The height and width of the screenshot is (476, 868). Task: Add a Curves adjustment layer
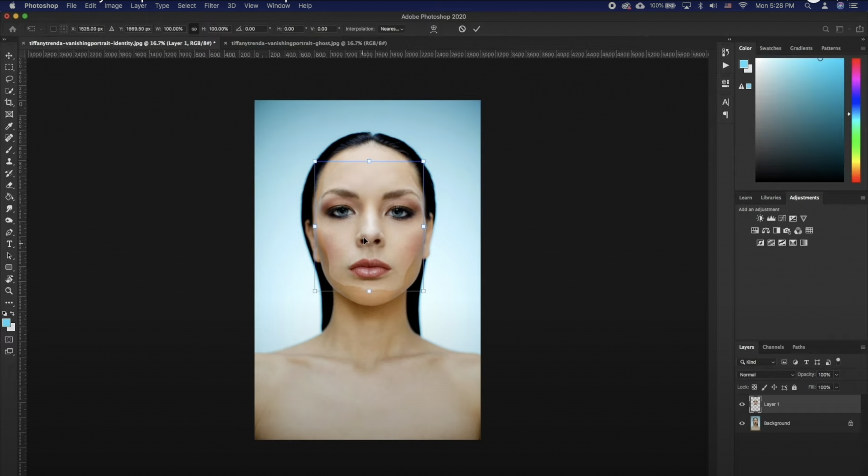[782, 218]
